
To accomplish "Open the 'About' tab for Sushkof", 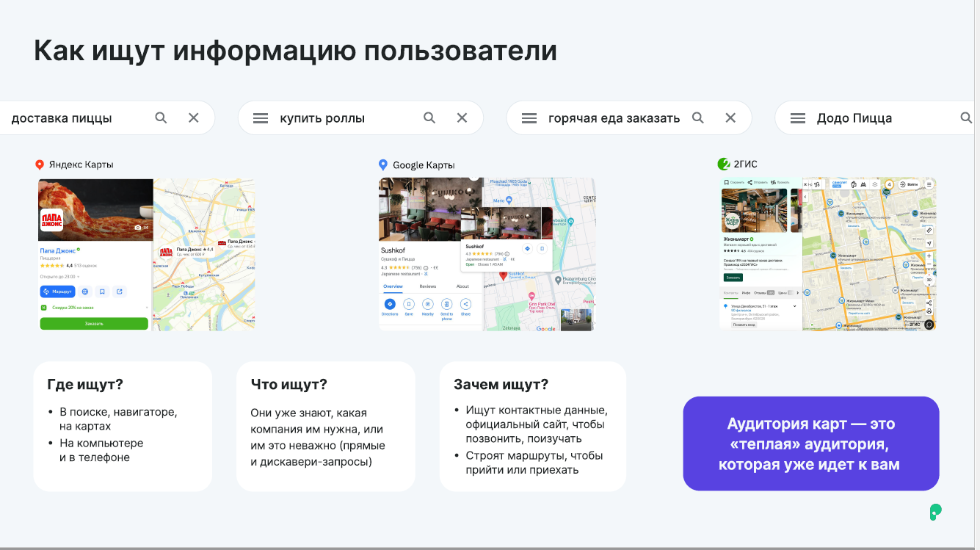I will point(462,286).
